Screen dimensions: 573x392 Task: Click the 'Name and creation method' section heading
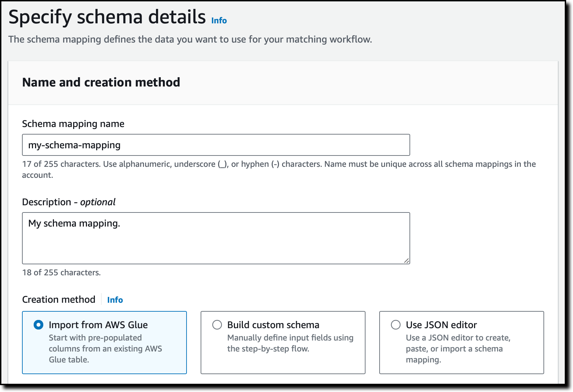click(x=101, y=82)
